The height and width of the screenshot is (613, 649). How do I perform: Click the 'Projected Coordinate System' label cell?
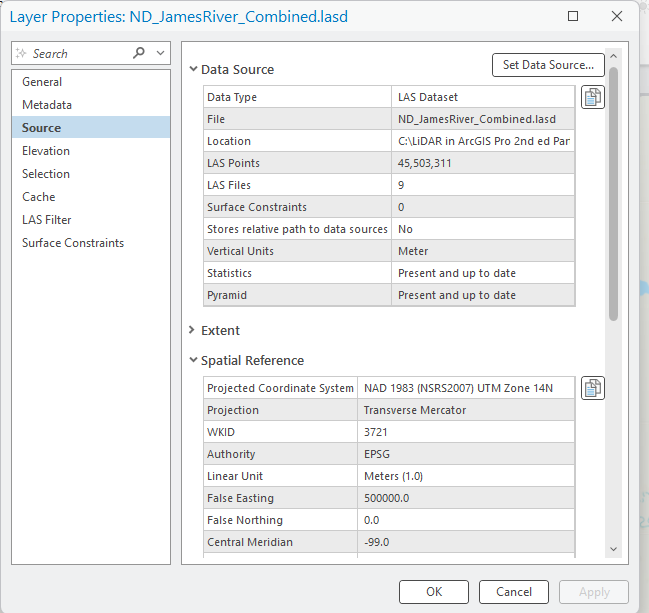tap(281, 388)
